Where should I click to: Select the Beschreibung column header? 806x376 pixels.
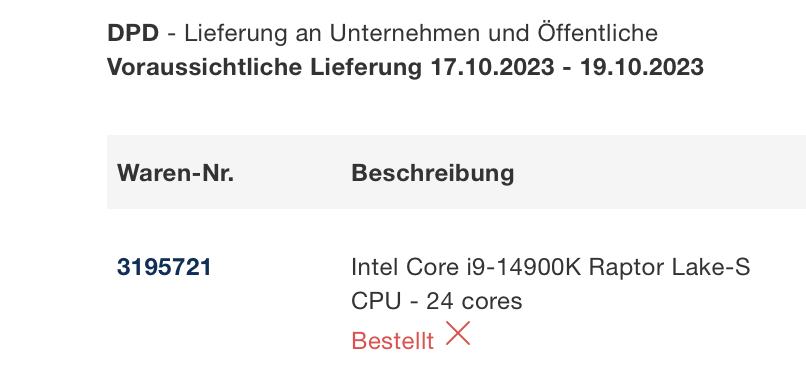(x=433, y=173)
